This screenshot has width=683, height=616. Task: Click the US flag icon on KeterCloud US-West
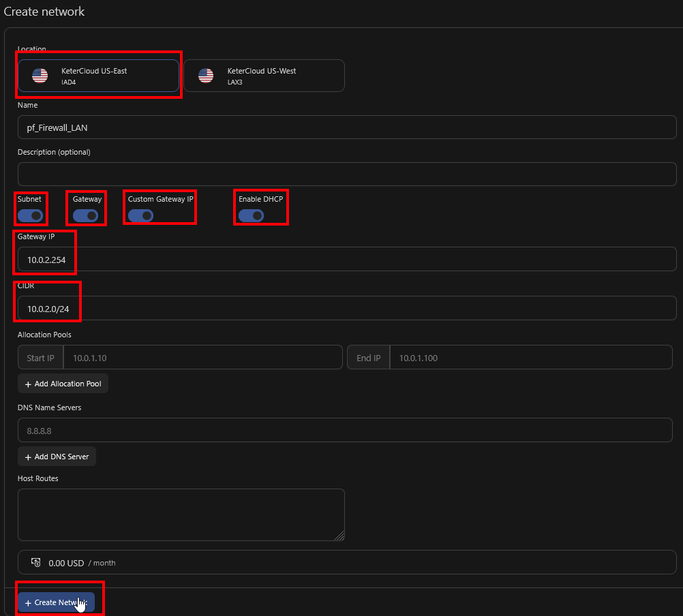[206, 75]
